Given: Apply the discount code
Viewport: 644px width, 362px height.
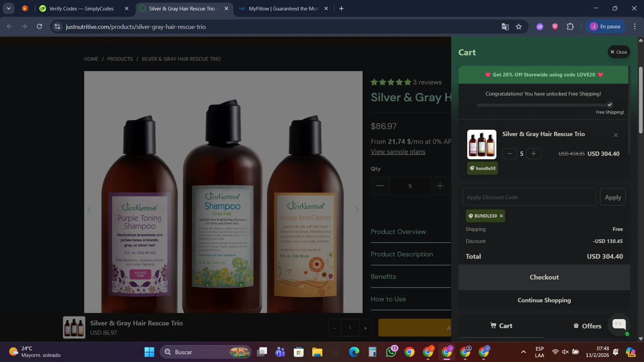Looking at the screenshot, I should pyautogui.click(x=613, y=197).
